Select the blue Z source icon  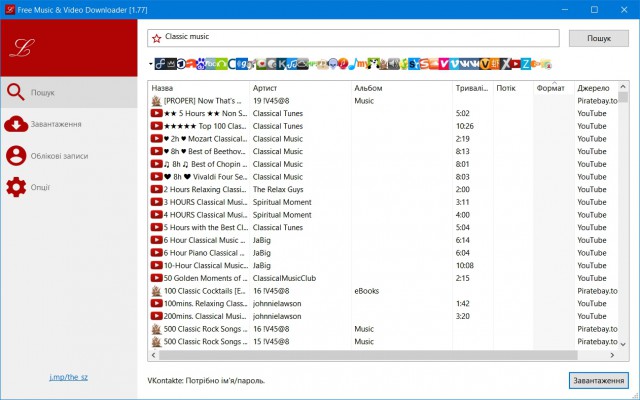coord(526,64)
